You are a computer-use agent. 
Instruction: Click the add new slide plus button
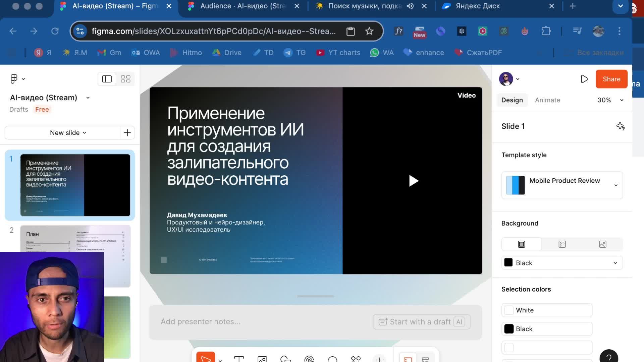[127, 133]
